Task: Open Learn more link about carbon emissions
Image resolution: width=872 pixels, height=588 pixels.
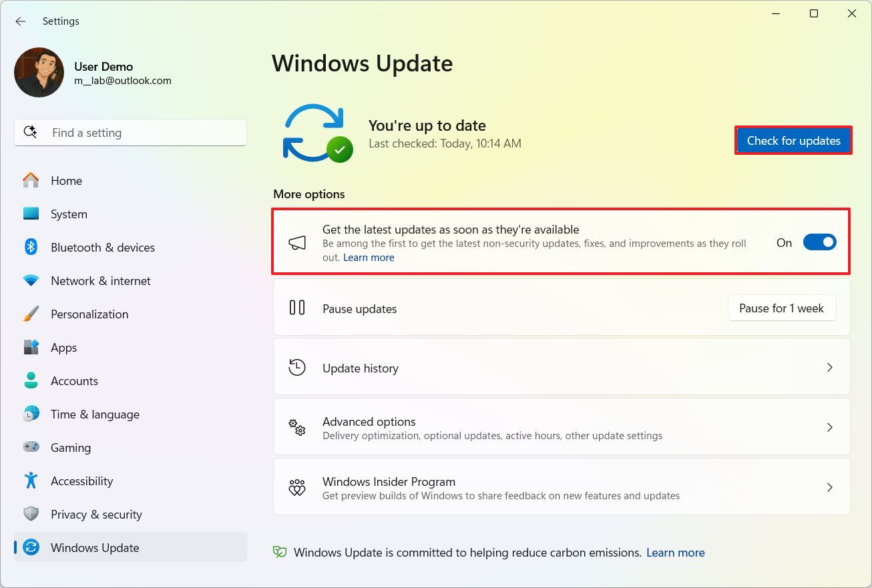Action: (675, 553)
